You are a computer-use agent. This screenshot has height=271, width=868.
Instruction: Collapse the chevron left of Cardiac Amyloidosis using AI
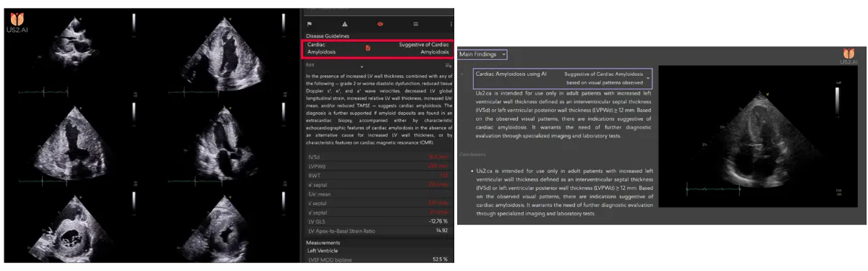point(462,74)
